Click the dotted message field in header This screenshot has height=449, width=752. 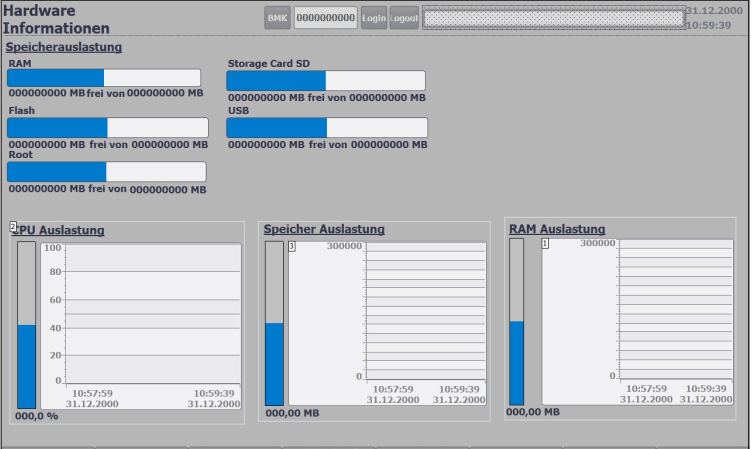[554, 18]
